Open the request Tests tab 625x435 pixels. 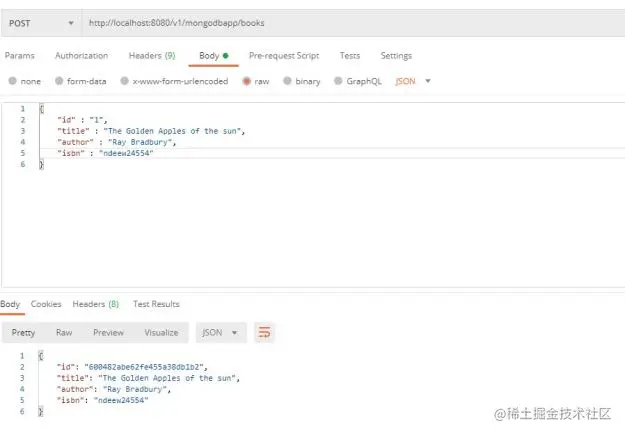(x=350, y=56)
